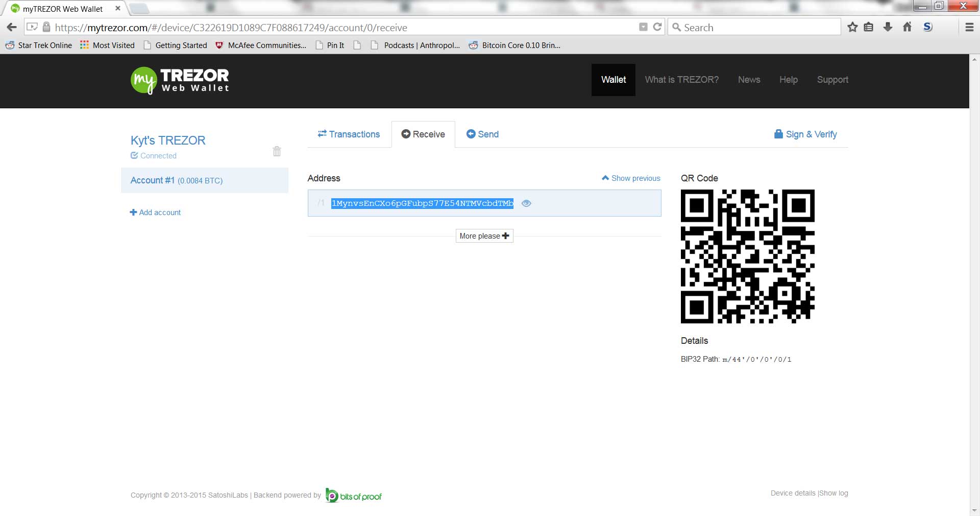Go to the browser home page icon

pyautogui.click(x=907, y=27)
